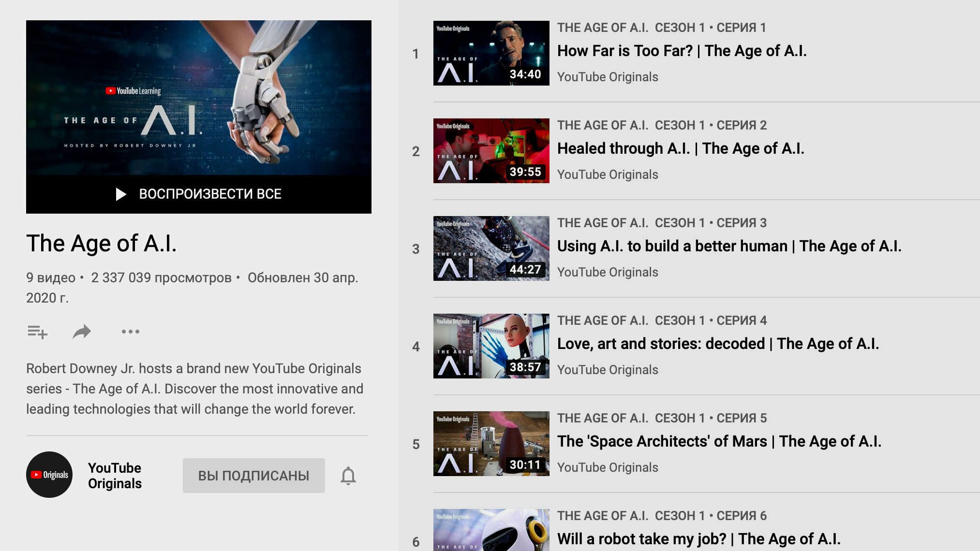Open the episode 3 thumbnail showing 44:27
The image size is (980, 551).
(491, 248)
